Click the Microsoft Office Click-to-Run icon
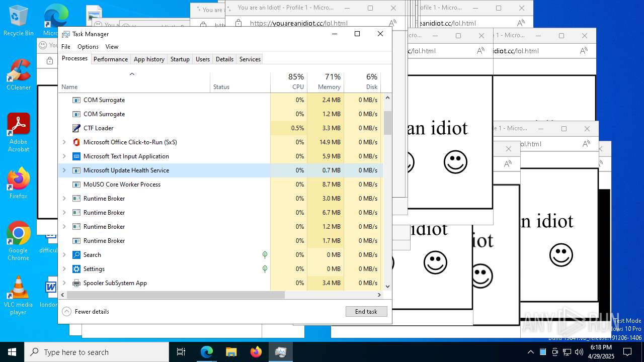Screen dimensions: 644x362 (x=76, y=142)
